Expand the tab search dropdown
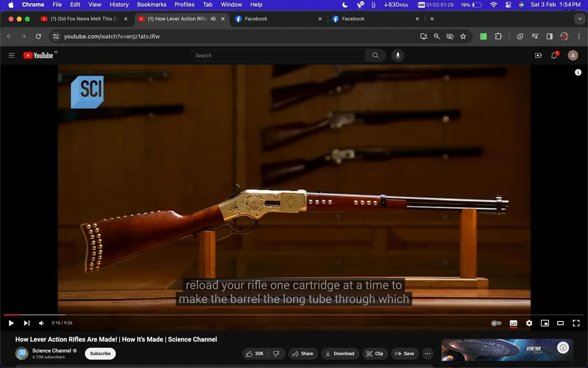This screenshot has width=588, height=368. [x=580, y=19]
